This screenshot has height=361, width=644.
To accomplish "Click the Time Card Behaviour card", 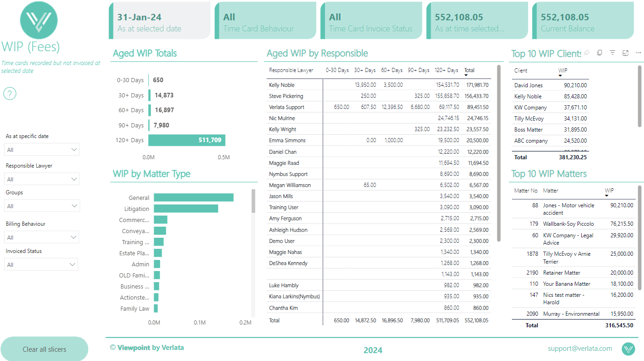I will (x=265, y=21).
